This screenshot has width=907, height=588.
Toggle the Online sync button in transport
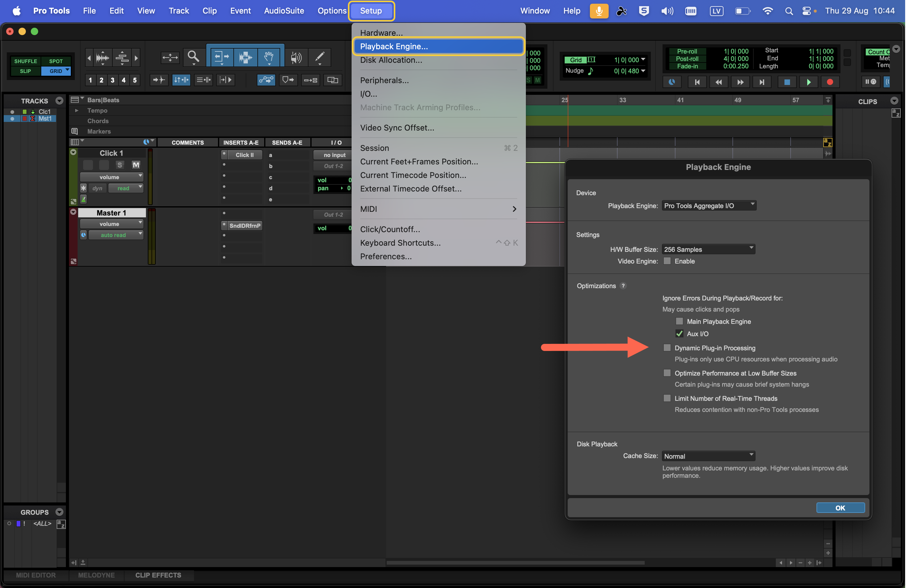[671, 82]
